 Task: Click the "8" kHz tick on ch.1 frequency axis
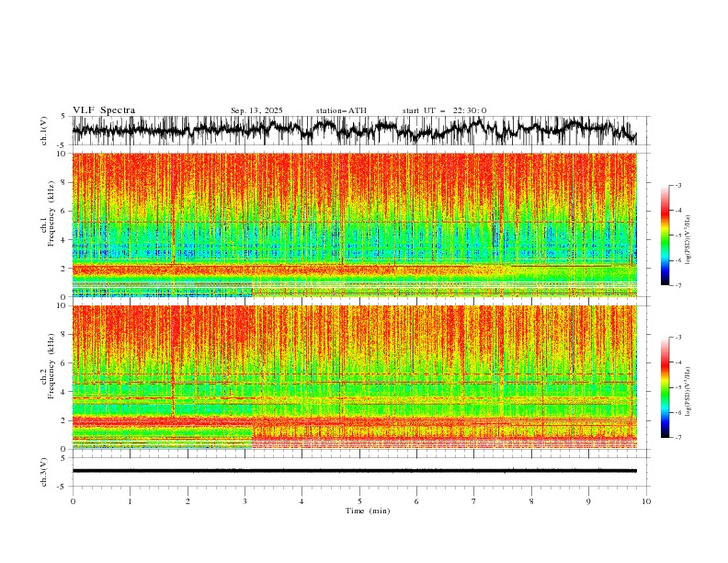(x=63, y=182)
